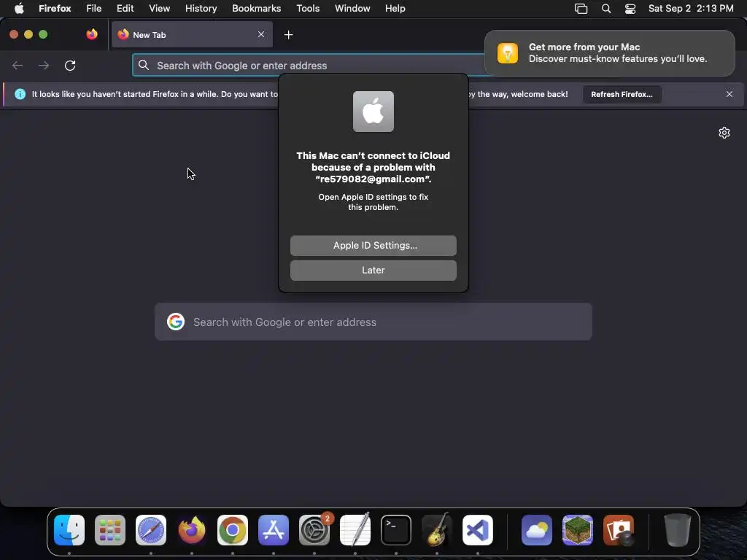The image size is (747, 560).
Task: Click the lightbulb Tips notification icon
Action: pyautogui.click(x=508, y=52)
